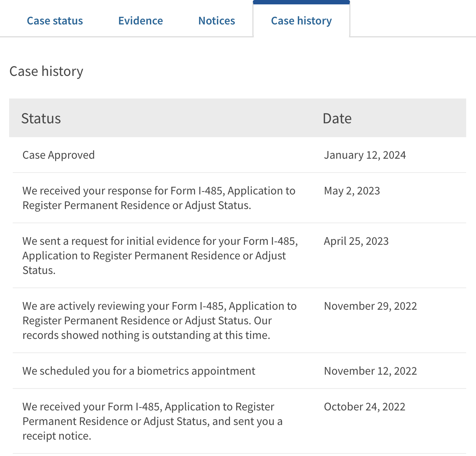Select the Case history tab
The width and height of the screenshot is (476, 456).
[x=301, y=21]
